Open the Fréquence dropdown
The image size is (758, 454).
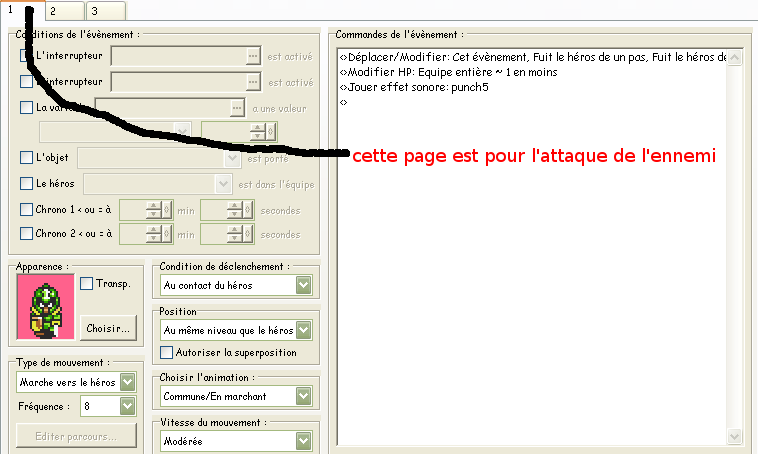(128, 406)
